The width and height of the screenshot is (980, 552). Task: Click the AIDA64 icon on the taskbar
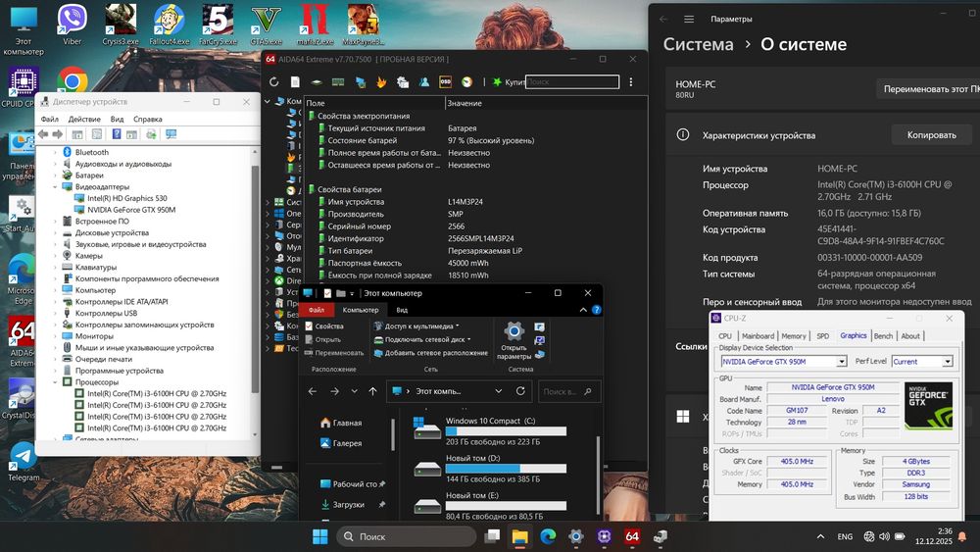pos(632,536)
